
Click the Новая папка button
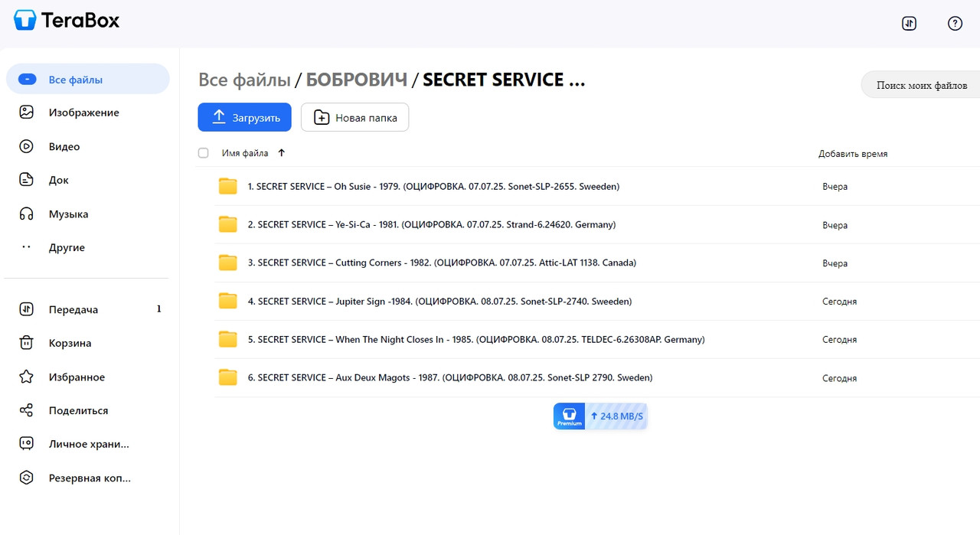tap(354, 117)
